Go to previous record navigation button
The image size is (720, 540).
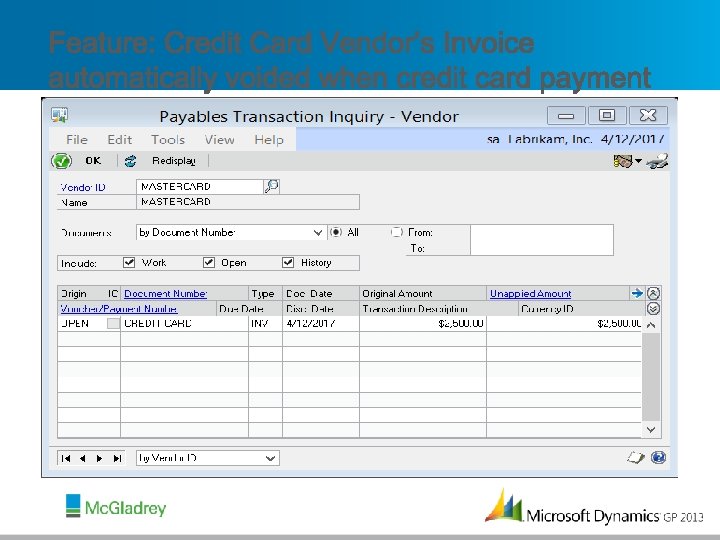coord(83,458)
